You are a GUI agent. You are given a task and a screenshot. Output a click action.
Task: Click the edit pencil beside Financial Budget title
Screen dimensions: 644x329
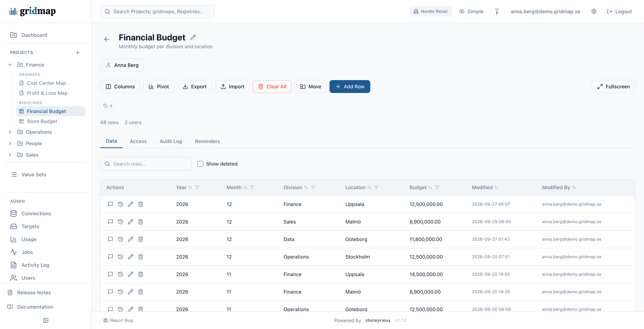point(193,37)
